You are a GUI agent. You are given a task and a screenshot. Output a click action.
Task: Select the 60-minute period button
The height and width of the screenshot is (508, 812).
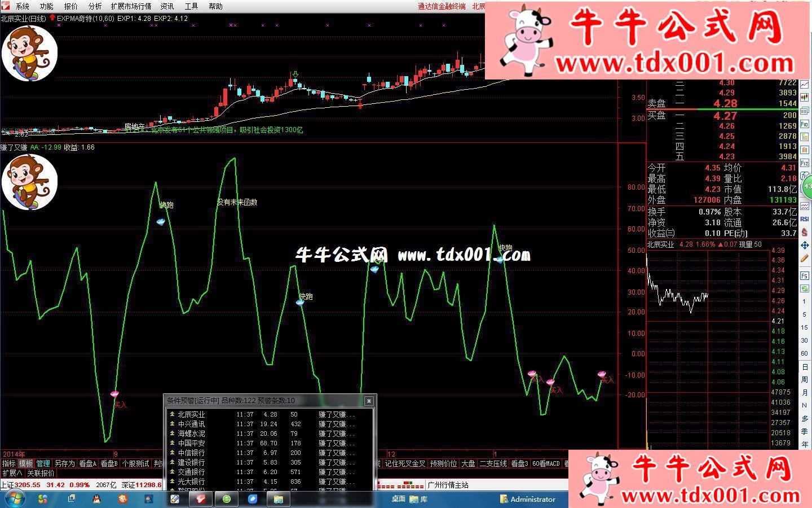(x=805, y=353)
